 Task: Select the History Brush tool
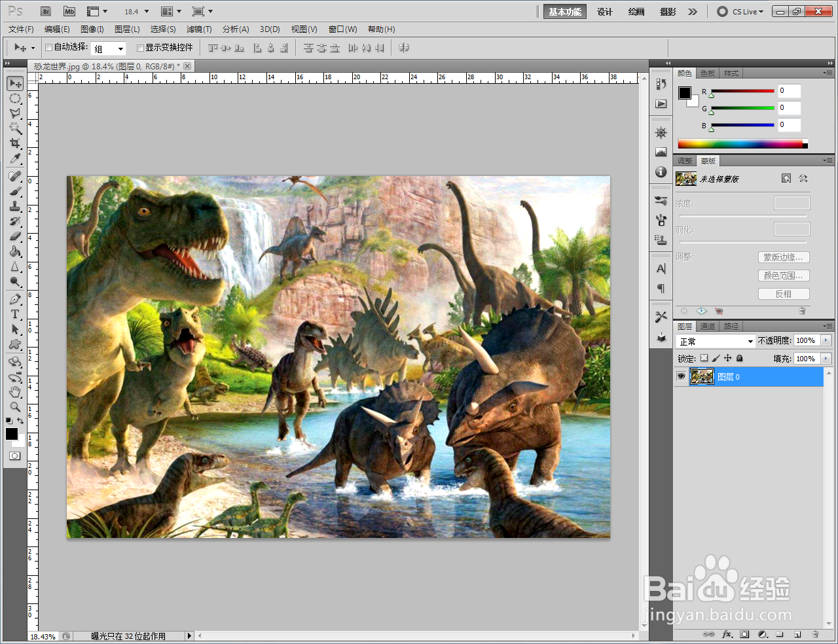click(16, 222)
